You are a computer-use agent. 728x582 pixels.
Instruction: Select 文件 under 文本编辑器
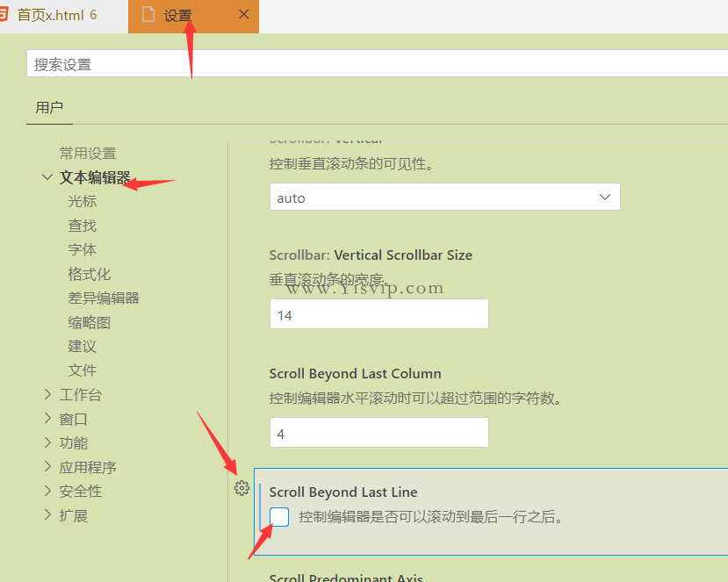[83, 370]
